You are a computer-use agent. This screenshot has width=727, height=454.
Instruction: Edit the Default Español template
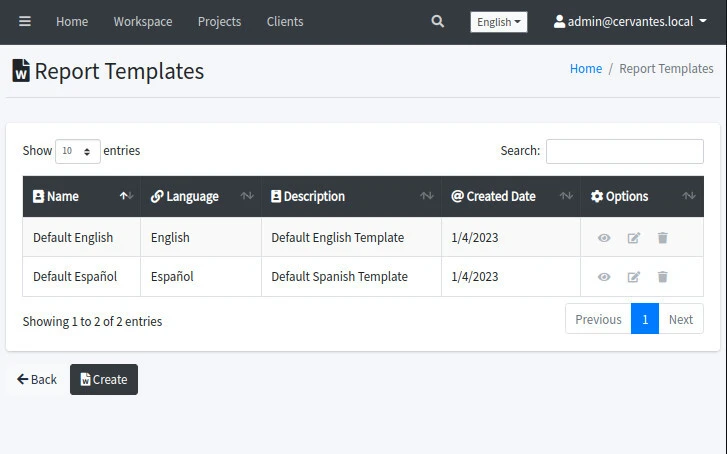pos(633,277)
